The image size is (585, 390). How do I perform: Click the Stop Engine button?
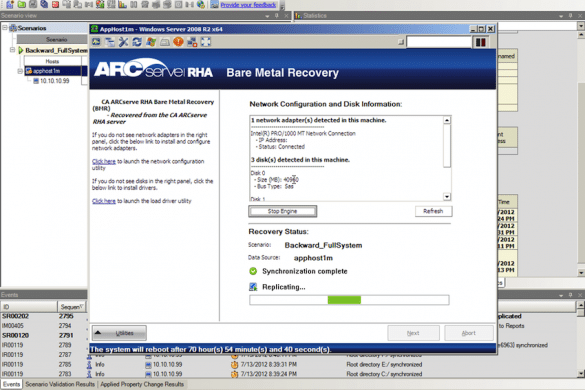click(x=282, y=211)
